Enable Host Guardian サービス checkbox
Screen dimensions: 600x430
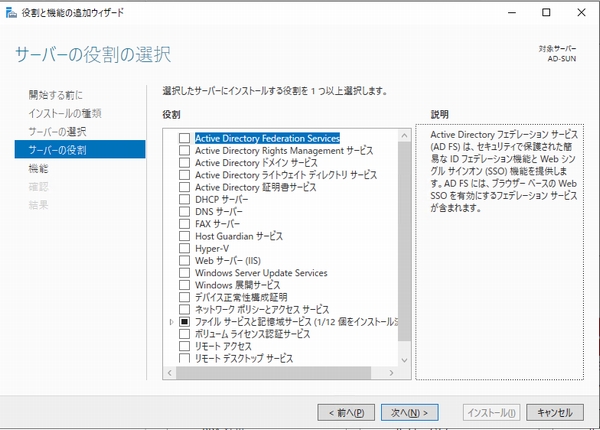[184, 236]
